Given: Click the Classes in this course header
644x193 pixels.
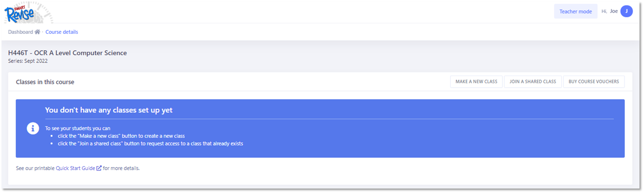Looking at the screenshot, I should pyautogui.click(x=45, y=82).
